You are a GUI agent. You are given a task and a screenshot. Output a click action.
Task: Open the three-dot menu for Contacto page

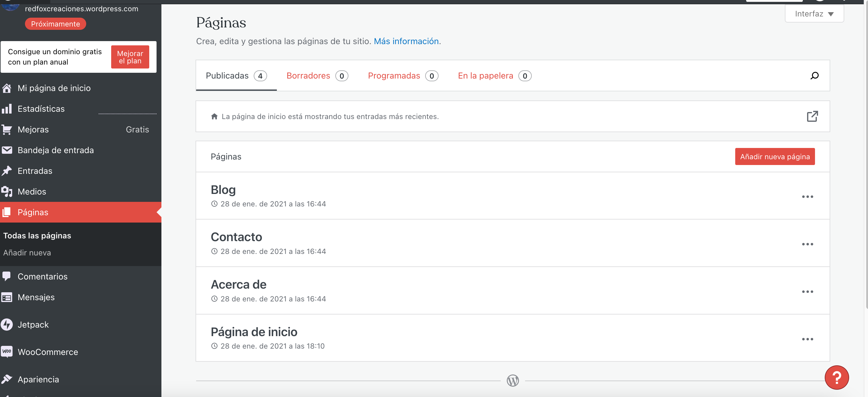click(807, 244)
